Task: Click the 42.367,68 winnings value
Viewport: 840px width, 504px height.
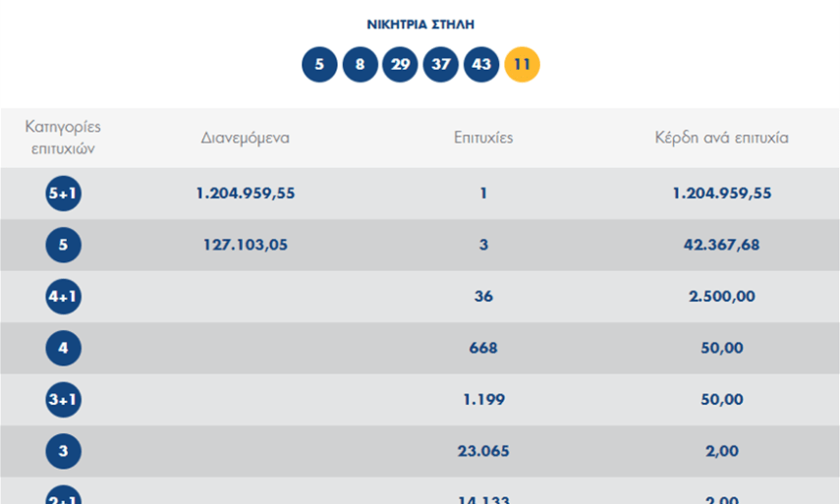Action: click(x=721, y=246)
